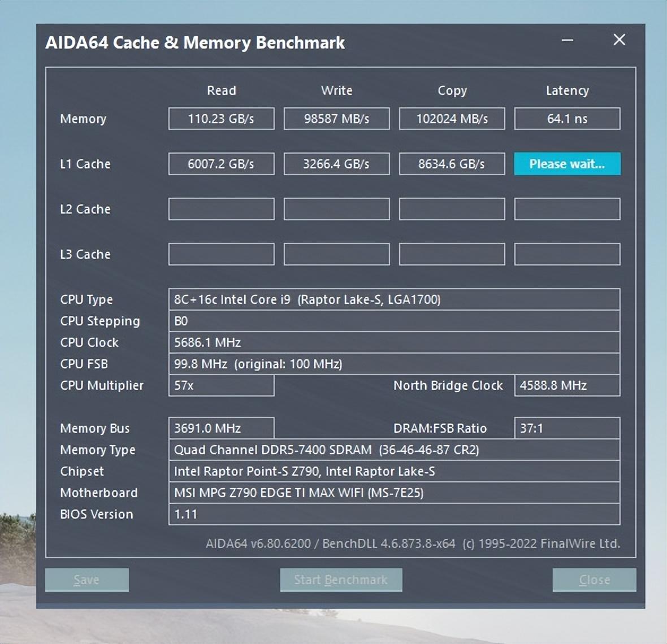Select L1 Cache Copy value 8634.6 GB/s
Screen dimensions: 667x644
pyautogui.click(x=452, y=164)
